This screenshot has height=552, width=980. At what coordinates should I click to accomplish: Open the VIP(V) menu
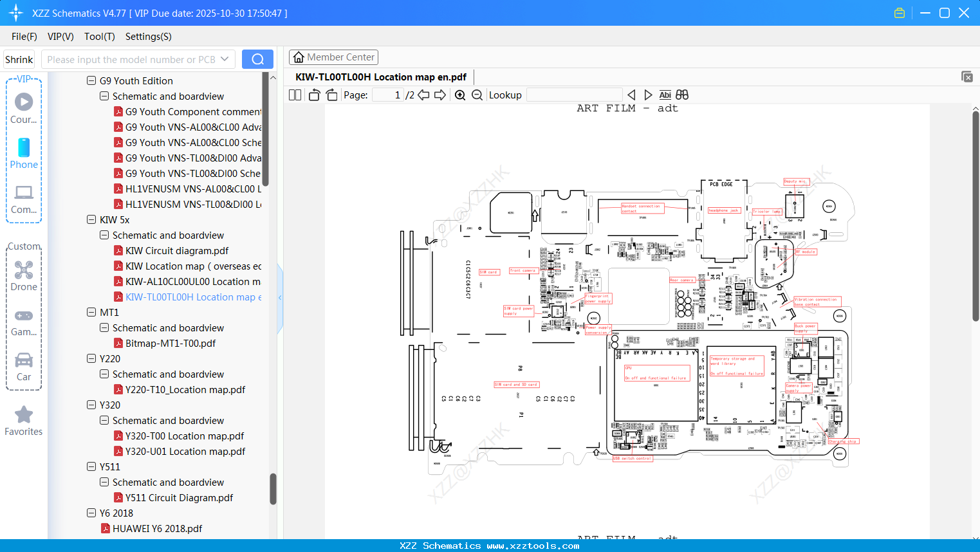click(x=60, y=37)
